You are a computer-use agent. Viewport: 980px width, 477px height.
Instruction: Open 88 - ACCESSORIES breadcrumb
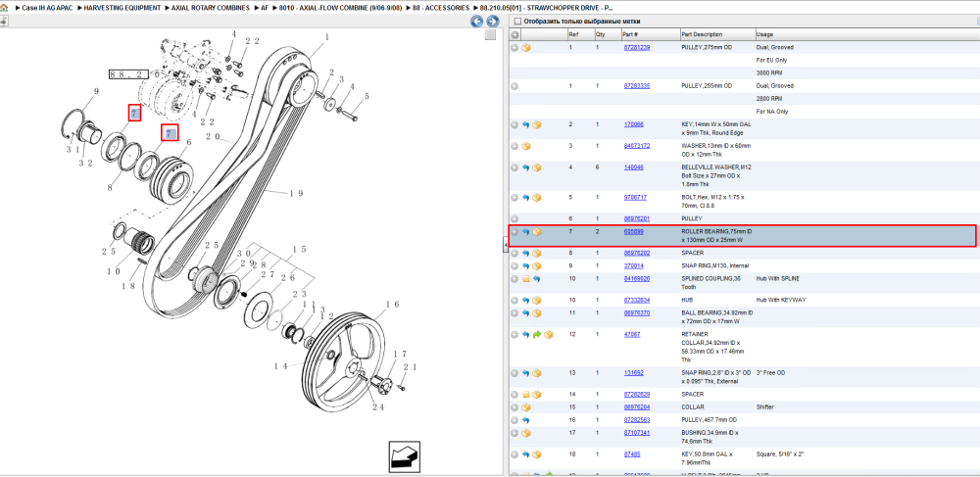click(440, 8)
